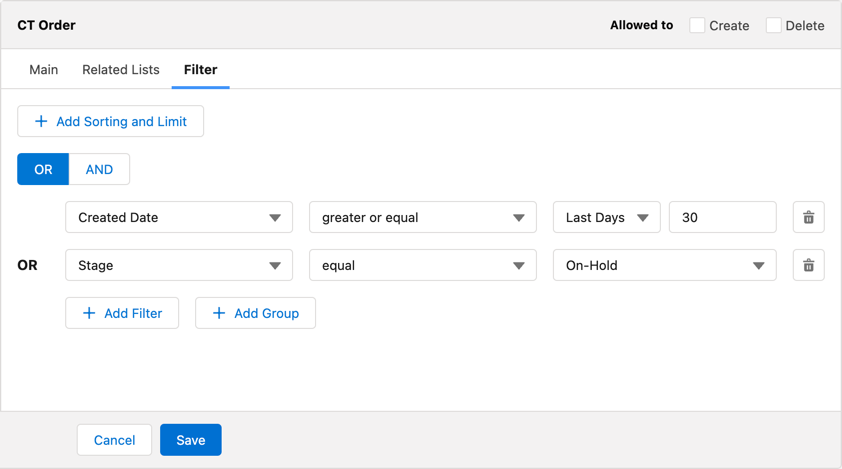The height and width of the screenshot is (469, 842).
Task: Cancel the filter changes
Action: pyautogui.click(x=114, y=440)
